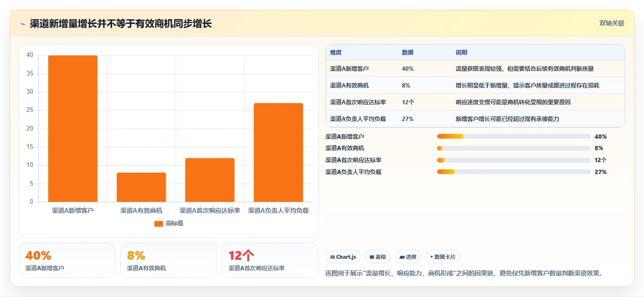
Task: Click the 双轴关联 badge in the header
Action: click(x=612, y=23)
